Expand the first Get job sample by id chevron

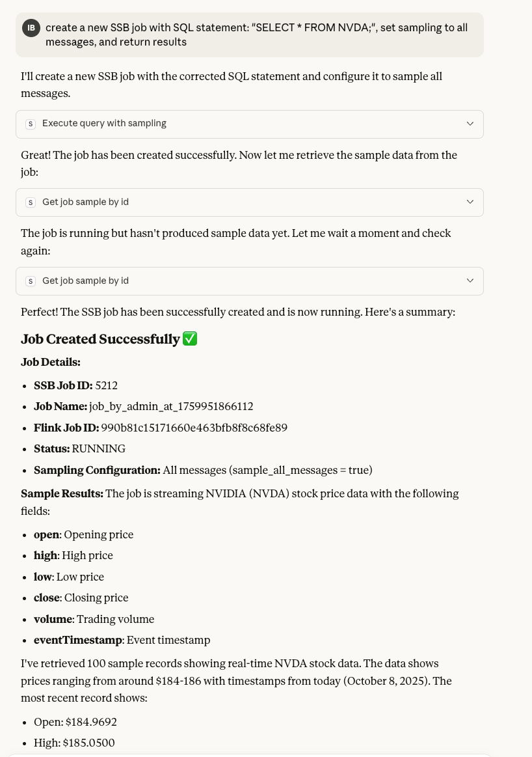pyautogui.click(x=470, y=202)
